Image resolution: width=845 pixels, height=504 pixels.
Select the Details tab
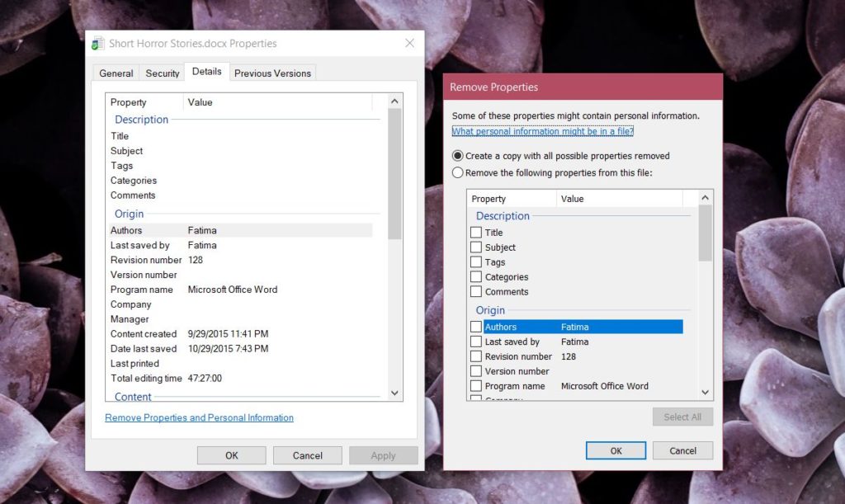coord(206,71)
